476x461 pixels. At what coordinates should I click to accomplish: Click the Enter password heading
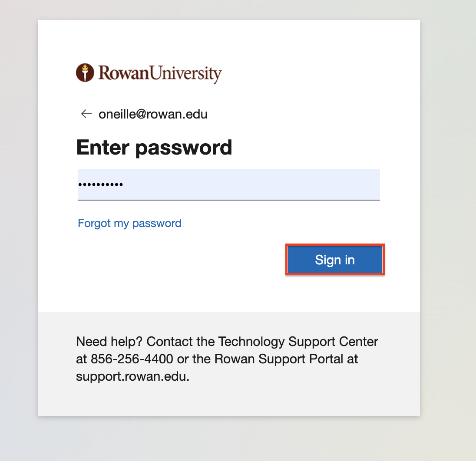154,148
